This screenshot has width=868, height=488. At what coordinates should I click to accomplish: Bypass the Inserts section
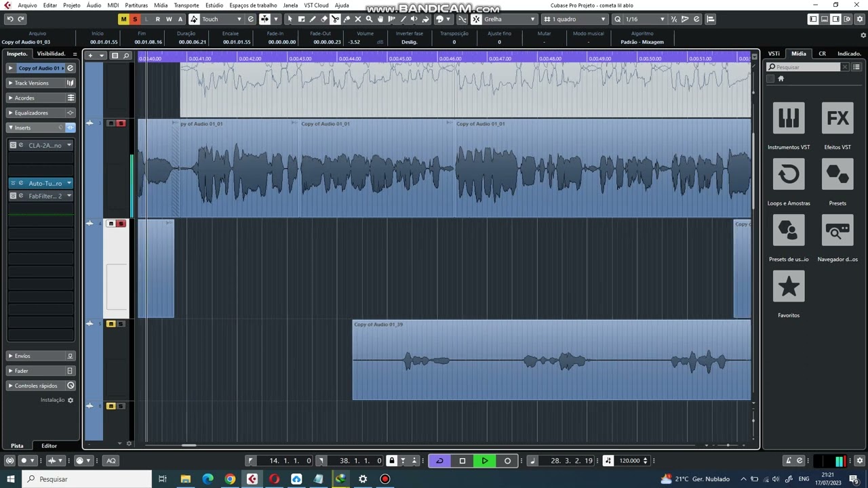[x=70, y=127]
